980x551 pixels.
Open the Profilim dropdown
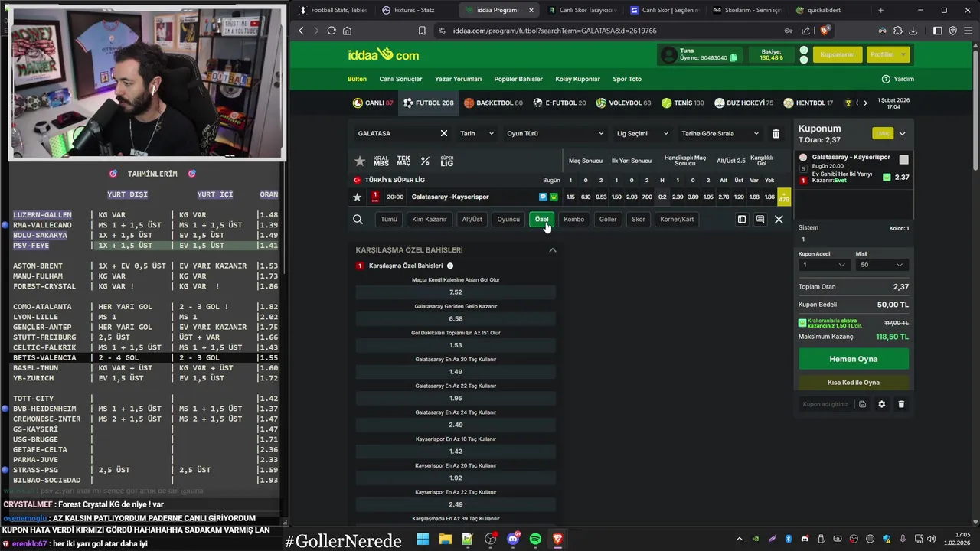pyautogui.click(x=888, y=55)
